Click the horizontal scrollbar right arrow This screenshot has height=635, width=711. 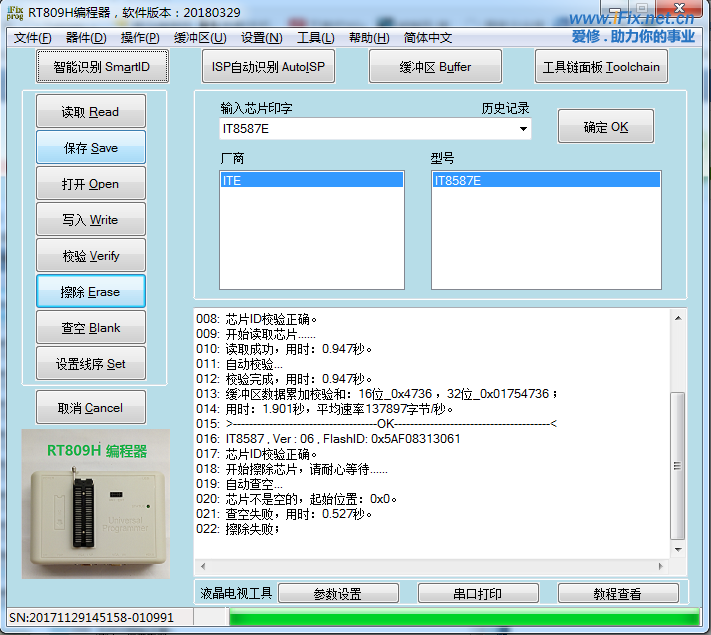point(660,566)
